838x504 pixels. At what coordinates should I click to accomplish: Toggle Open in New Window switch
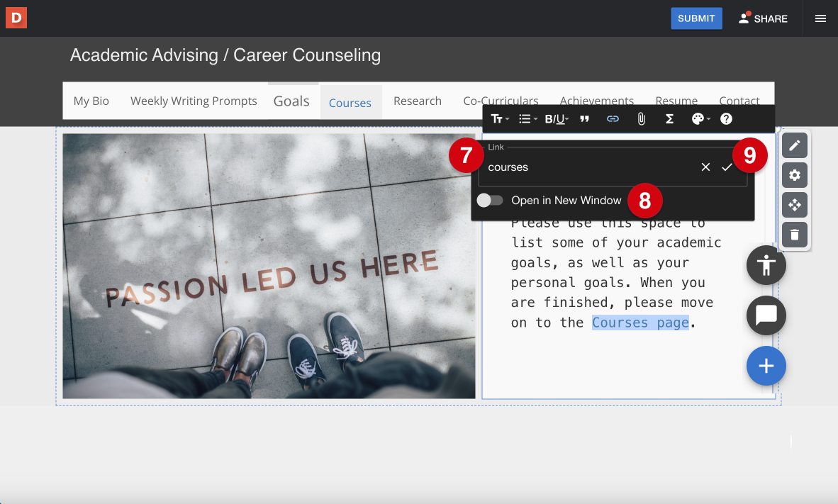coord(490,201)
